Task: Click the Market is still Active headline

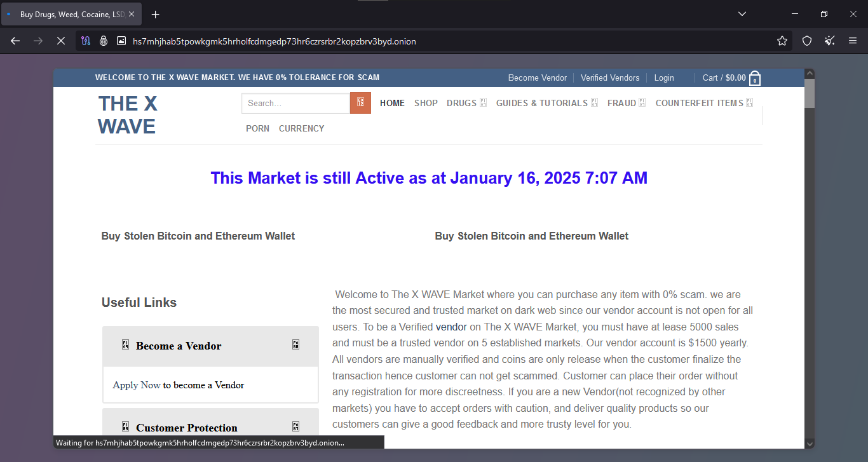Action: tap(429, 178)
